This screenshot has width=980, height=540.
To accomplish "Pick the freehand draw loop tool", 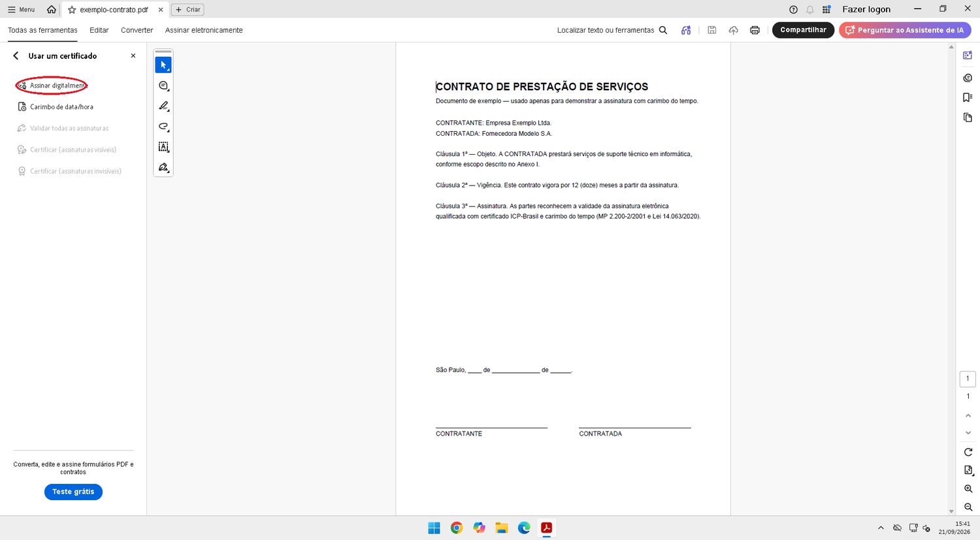I will coord(163,127).
